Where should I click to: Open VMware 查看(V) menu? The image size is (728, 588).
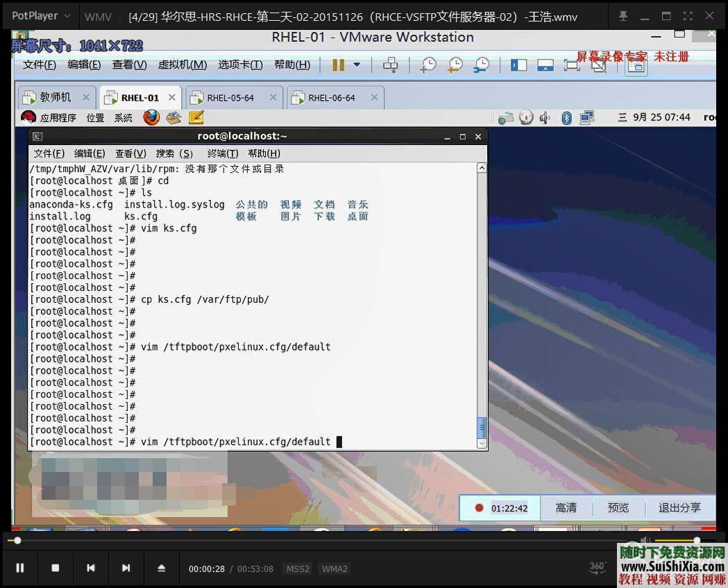(130, 65)
